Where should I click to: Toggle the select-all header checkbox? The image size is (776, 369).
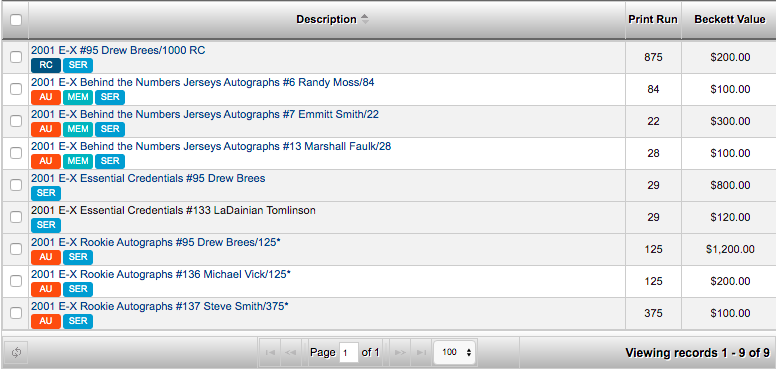click(16, 20)
